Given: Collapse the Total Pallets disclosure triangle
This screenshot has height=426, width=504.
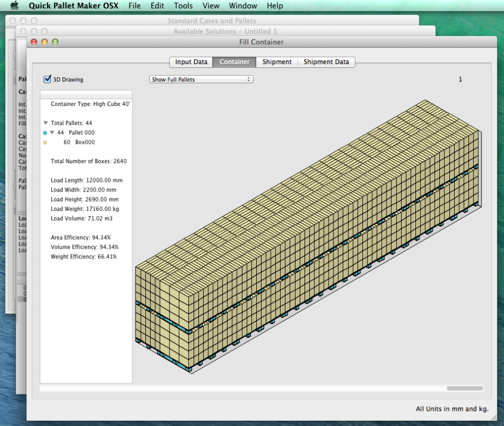Looking at the screenshot, I should tap(47, 123).
